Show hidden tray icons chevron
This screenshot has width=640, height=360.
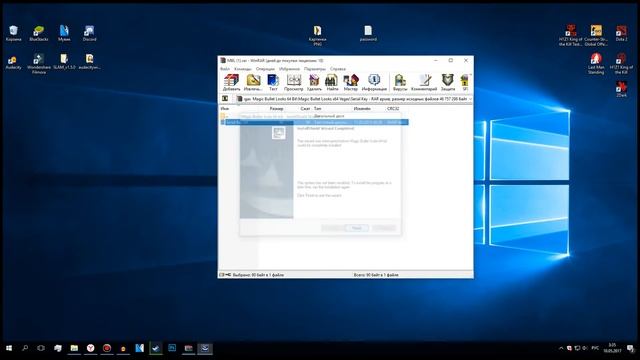coord(561,348)
